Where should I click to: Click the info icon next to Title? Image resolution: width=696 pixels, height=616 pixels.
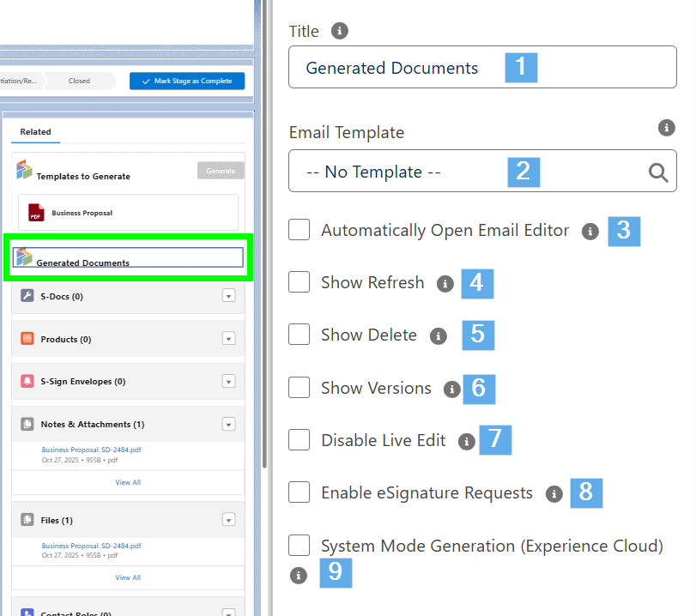pos(340,31)
